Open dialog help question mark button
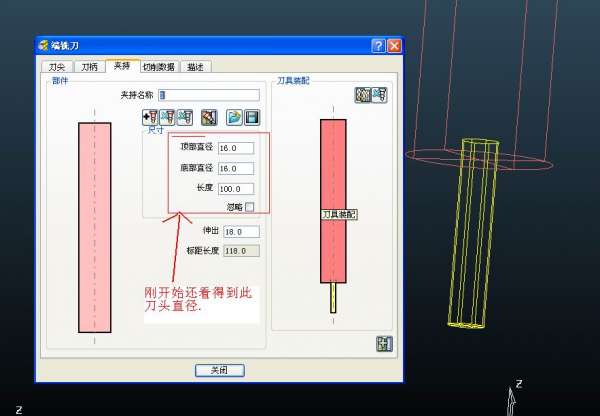Screen dimensions: 600x416 378,46
